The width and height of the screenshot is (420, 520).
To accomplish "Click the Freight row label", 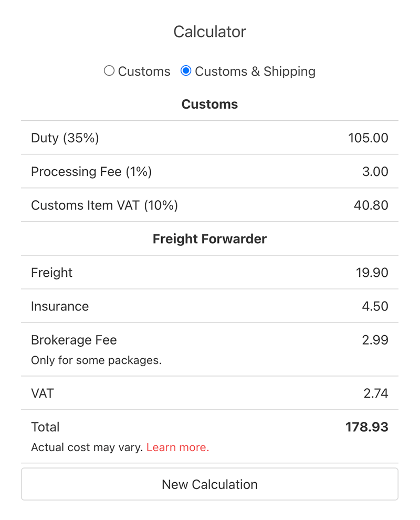I will 51,273.
